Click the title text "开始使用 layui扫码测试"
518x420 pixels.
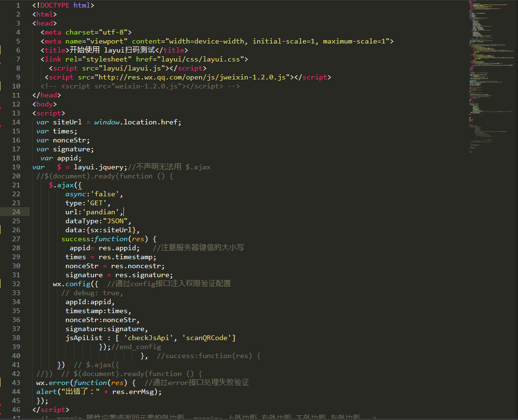[x=112, y=50]
